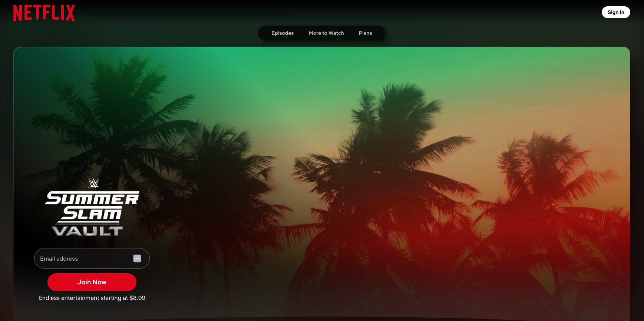Select the Plans tab
The height and width of the screenshot is (321, 644).
tap(365, 33)
